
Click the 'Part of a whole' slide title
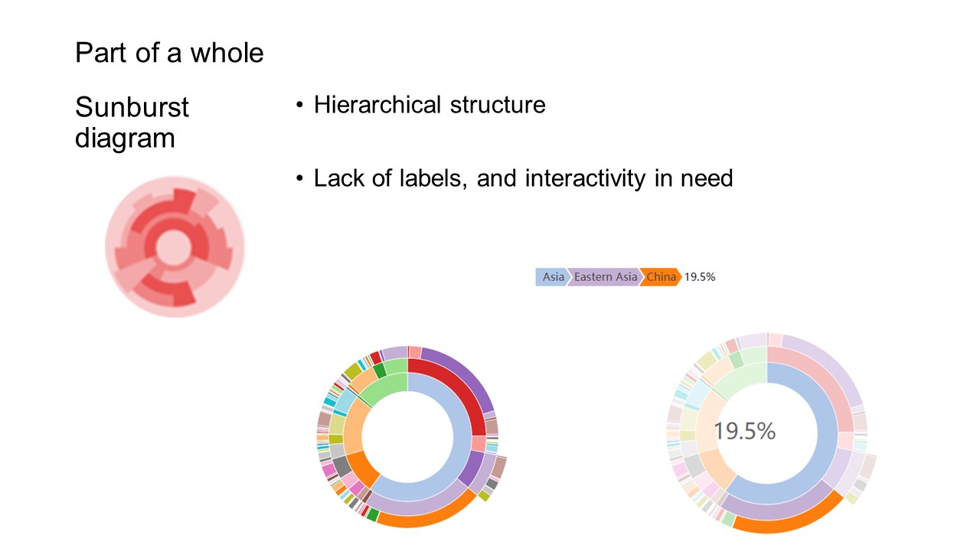point(169,53)
